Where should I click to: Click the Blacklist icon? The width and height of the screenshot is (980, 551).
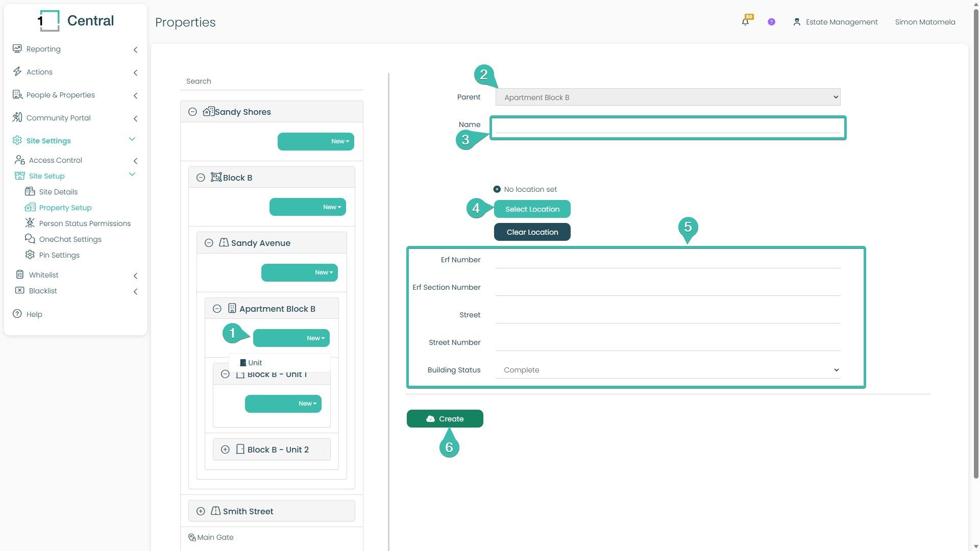click(x=20, y=290)
